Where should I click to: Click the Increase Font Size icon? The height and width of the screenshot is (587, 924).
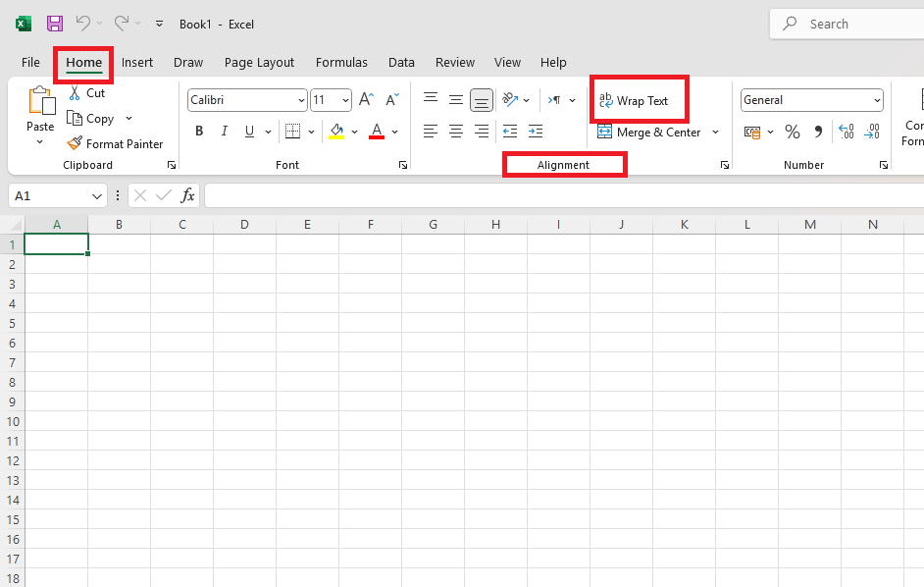(x=366, y=100)
